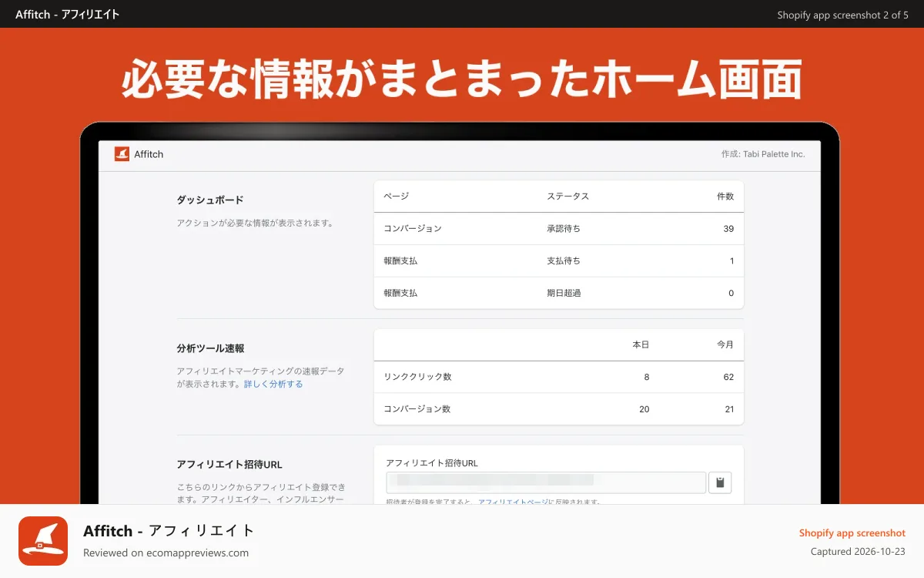Click the コンバージョン row in dashboard table
The height and width of the screenshot is (578, 924).
[x=559, y=229]
